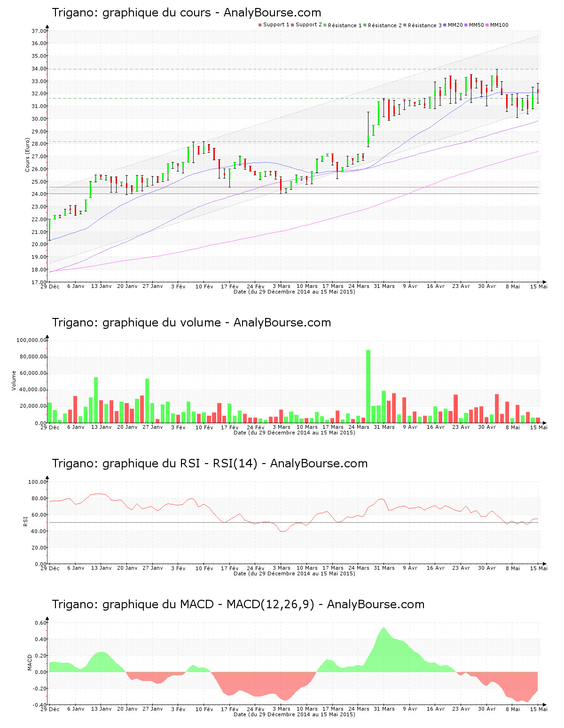Click the 'Volume' y-axis title
Viewport: 564px width, 728px height.
tap(14, 380)
